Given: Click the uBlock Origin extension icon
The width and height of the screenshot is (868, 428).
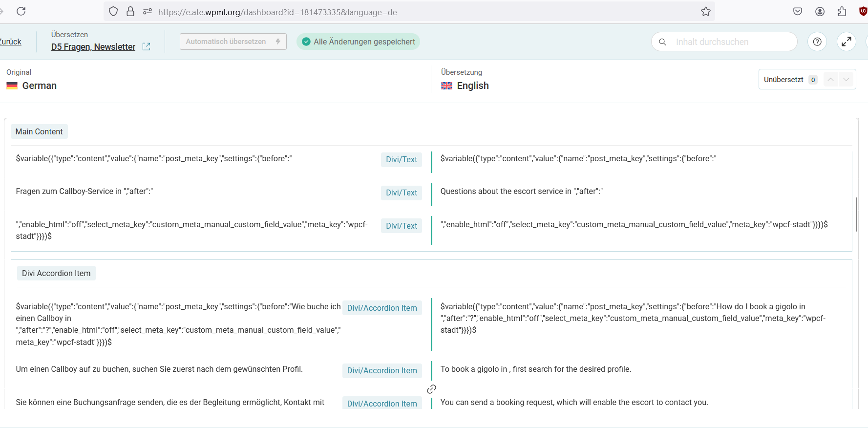Looking at the screenshot, I should coord(863,12).
